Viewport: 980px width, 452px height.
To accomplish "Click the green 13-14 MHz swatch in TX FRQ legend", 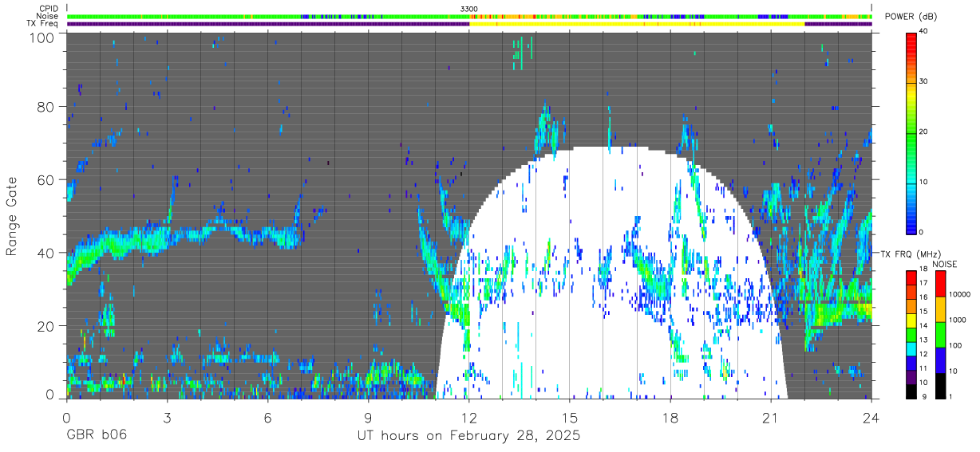I will (911, 334).
